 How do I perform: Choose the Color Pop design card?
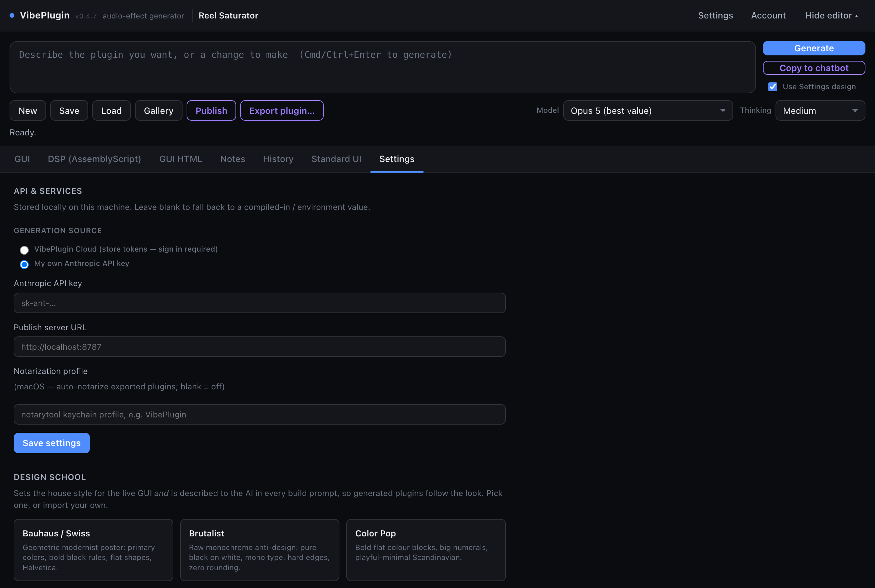click(426, 550)
